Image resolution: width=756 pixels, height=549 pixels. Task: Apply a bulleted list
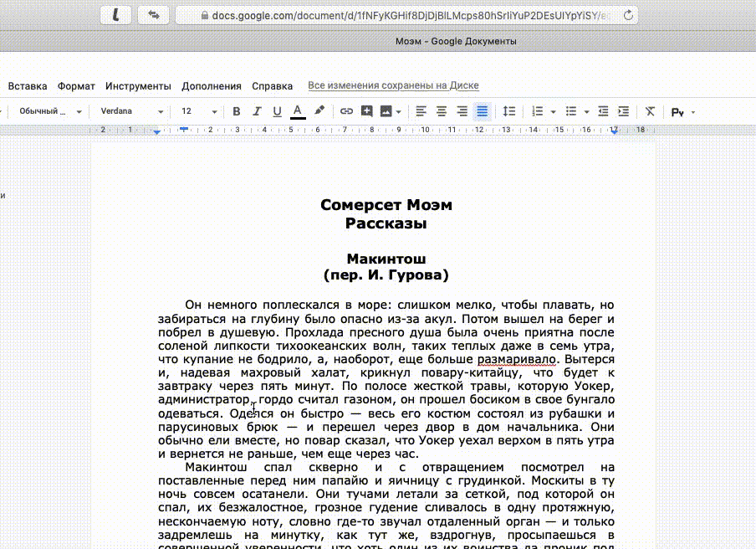pyautogui.click(x=571, y=111)
